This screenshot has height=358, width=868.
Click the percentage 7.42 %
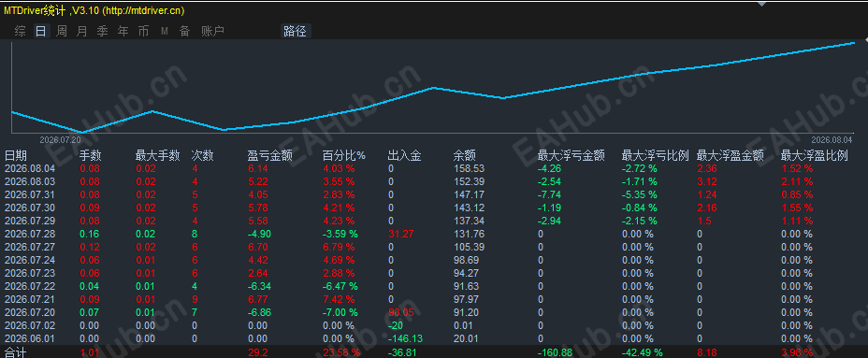pos(339,299)
